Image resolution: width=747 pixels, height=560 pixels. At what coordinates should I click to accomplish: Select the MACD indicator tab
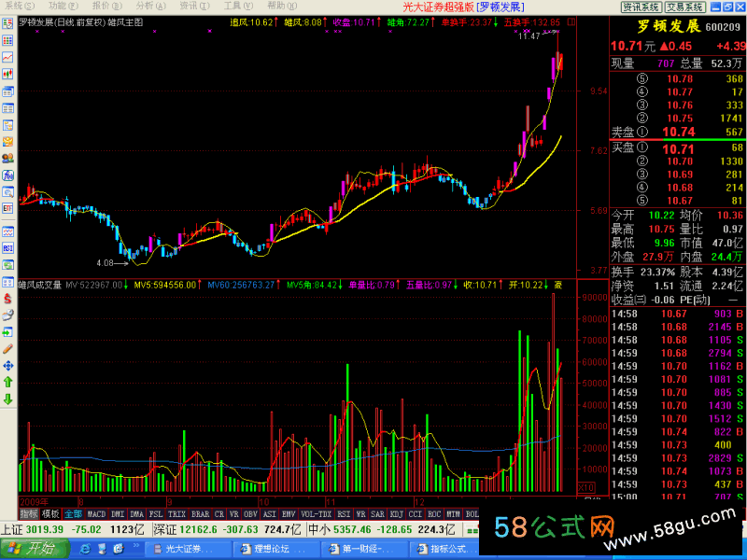coord(96,514)
